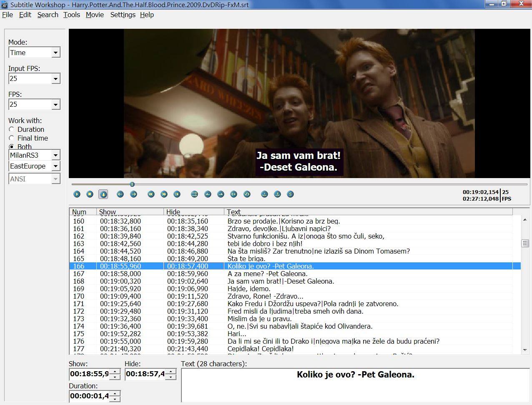Click the Forward double-arrow icon

164,194
